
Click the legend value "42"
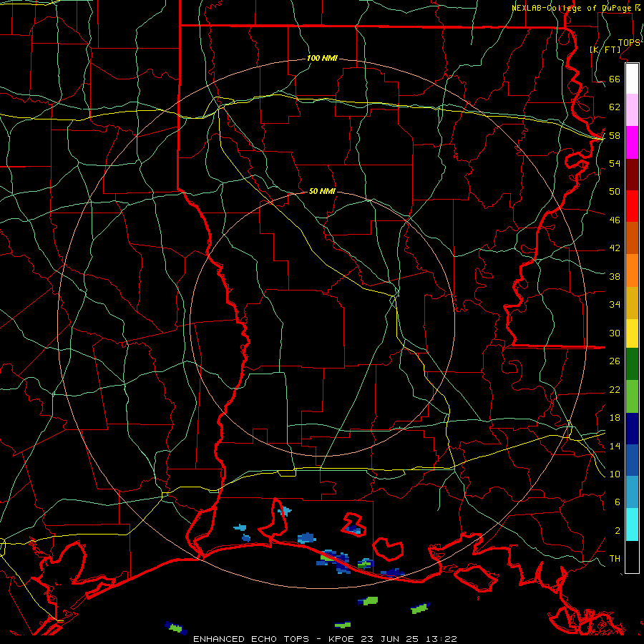pos(615,248)
